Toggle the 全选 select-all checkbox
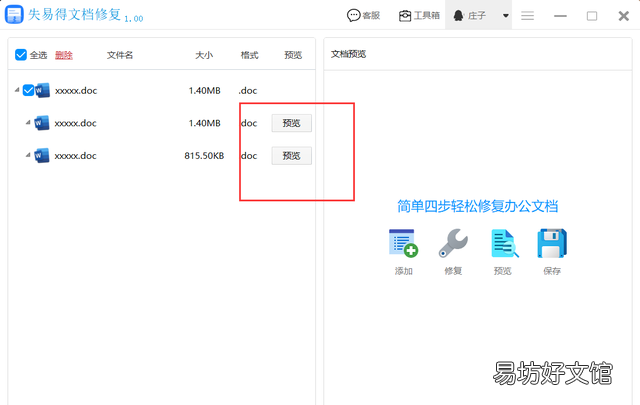Screen dimensions: 640x405 (x=21, y=55)
